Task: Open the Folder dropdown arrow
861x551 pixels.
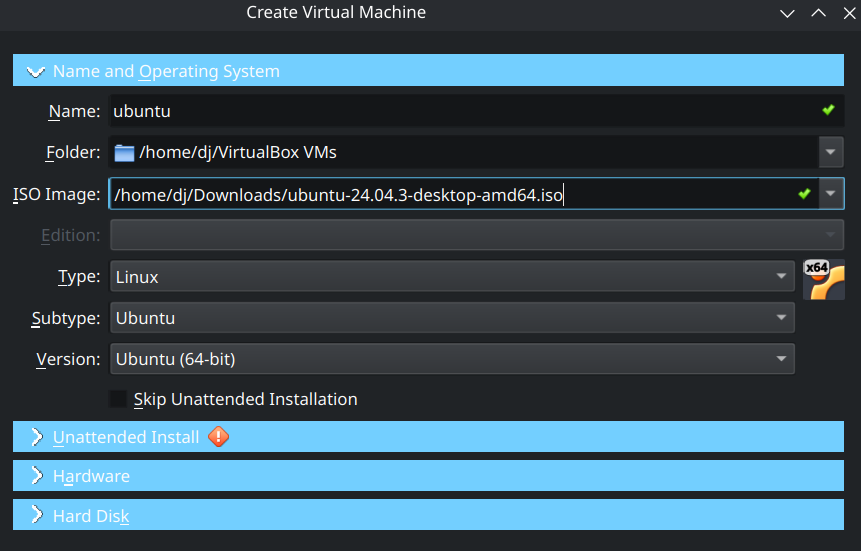Action: (x=831, y=152)
